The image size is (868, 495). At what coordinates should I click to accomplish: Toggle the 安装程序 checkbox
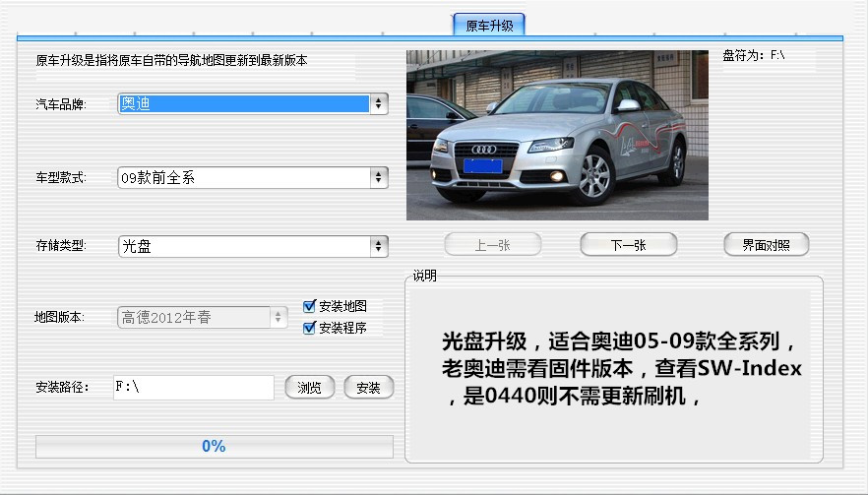pos(309,329)
